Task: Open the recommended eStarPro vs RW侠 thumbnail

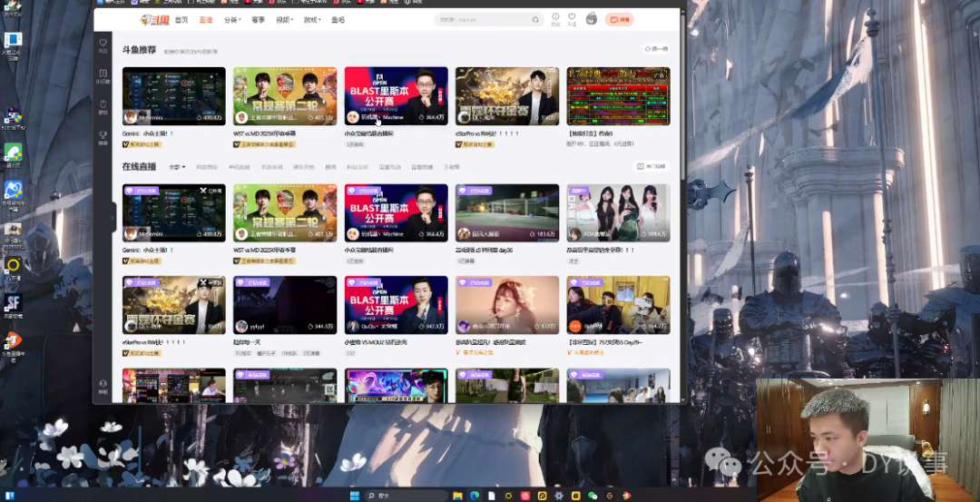Action: click(x=507, y=95)
